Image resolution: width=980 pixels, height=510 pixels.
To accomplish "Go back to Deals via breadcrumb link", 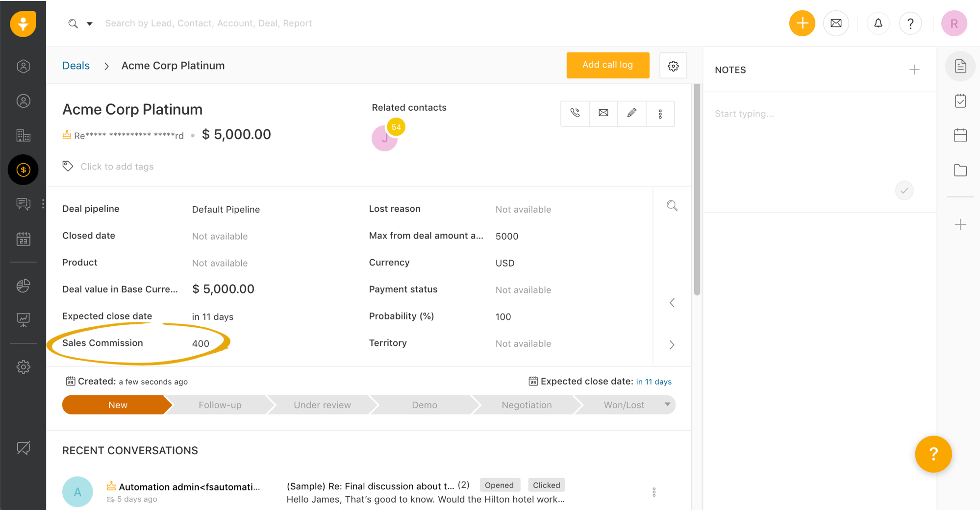I will point(76,66).
